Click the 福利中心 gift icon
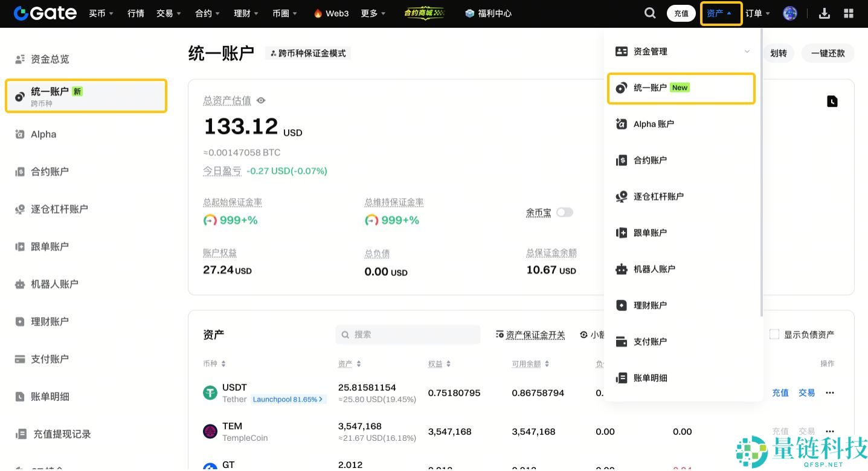868x471 pixels. (469, 13)
